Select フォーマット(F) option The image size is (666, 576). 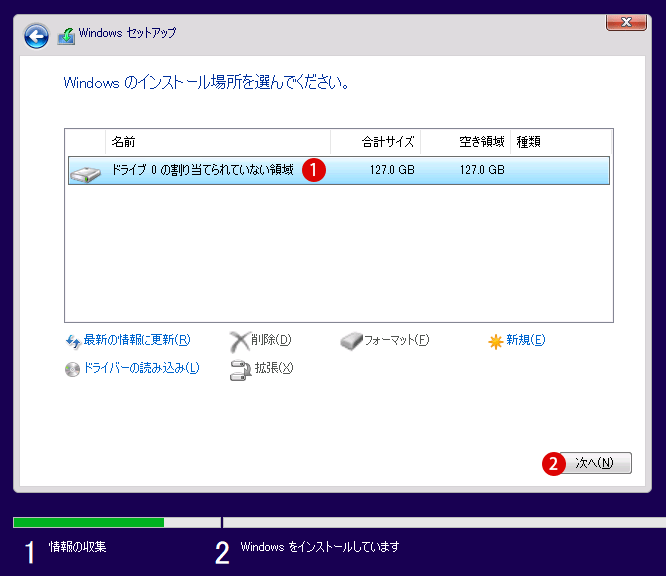click(x=397, y=340)
